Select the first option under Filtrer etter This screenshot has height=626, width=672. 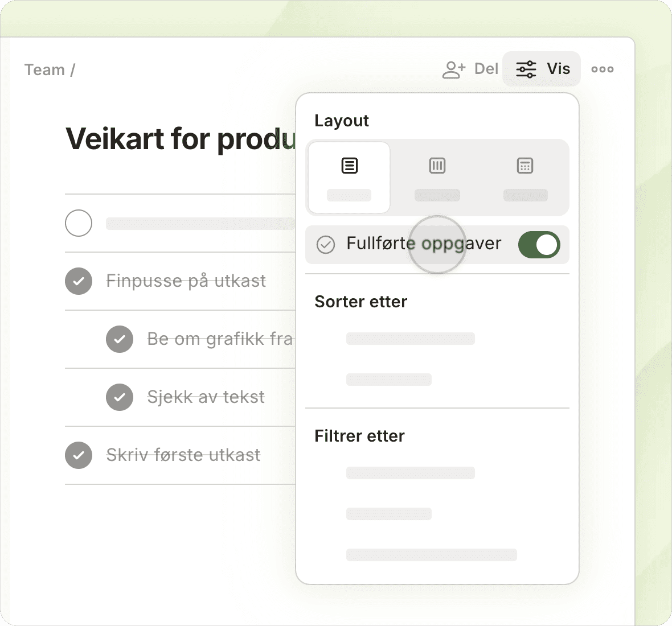coord(410,473)
